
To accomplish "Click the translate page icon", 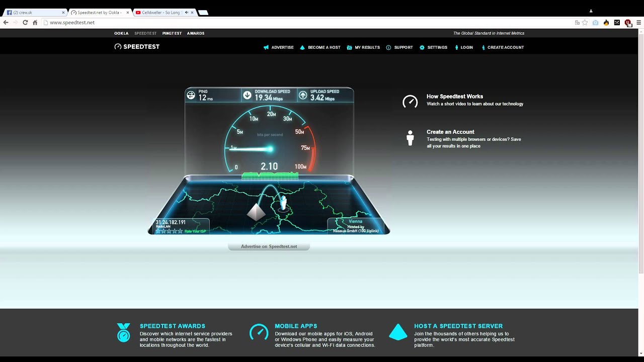I will coord(578,23).
